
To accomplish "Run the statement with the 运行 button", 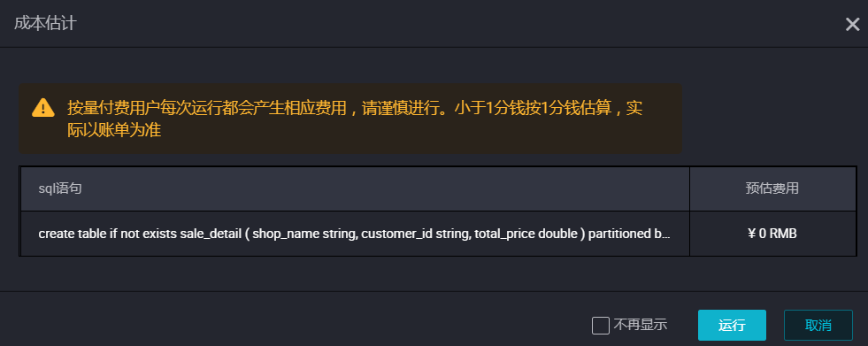I will click(732, 325).
